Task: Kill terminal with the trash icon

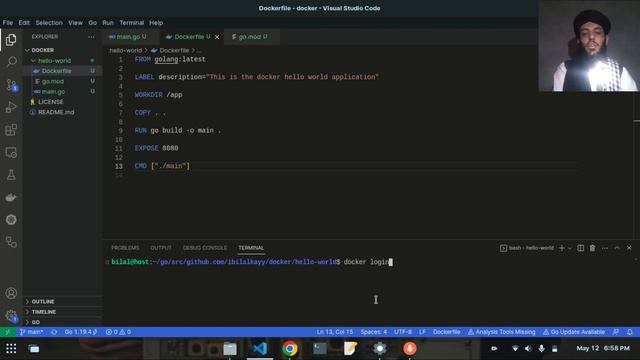Action: 592,248
